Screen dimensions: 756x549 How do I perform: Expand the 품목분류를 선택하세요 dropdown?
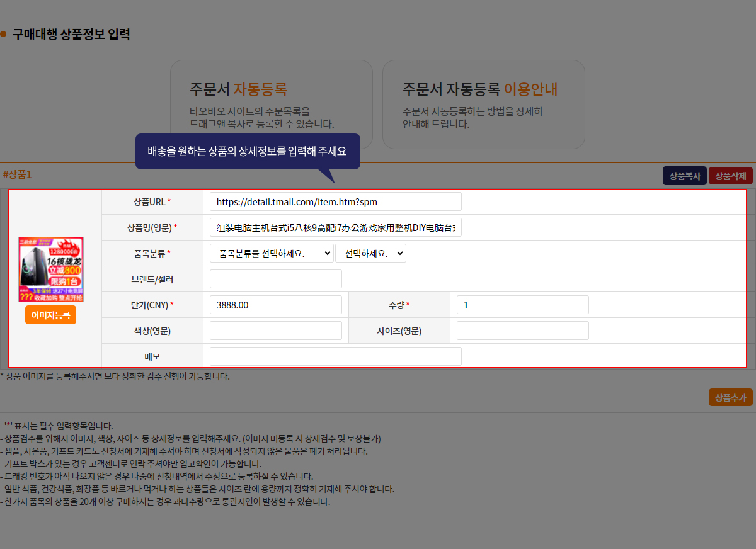coord(272,253)
